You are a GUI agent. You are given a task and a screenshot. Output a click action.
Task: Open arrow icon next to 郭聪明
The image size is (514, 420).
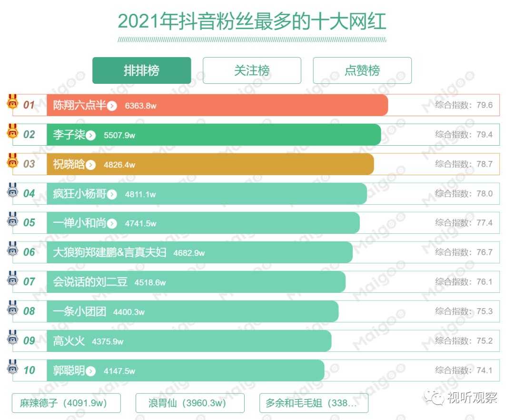(91, 371)
